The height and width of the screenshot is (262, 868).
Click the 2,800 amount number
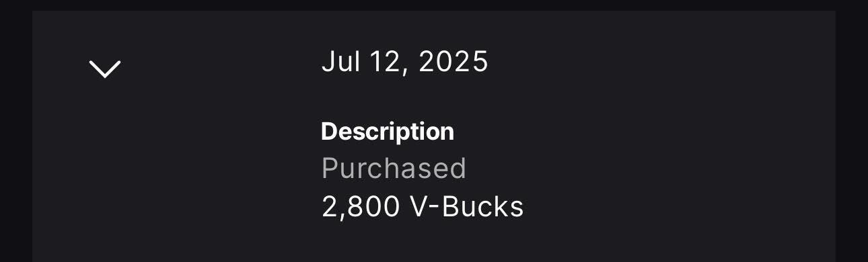point(361,207)
